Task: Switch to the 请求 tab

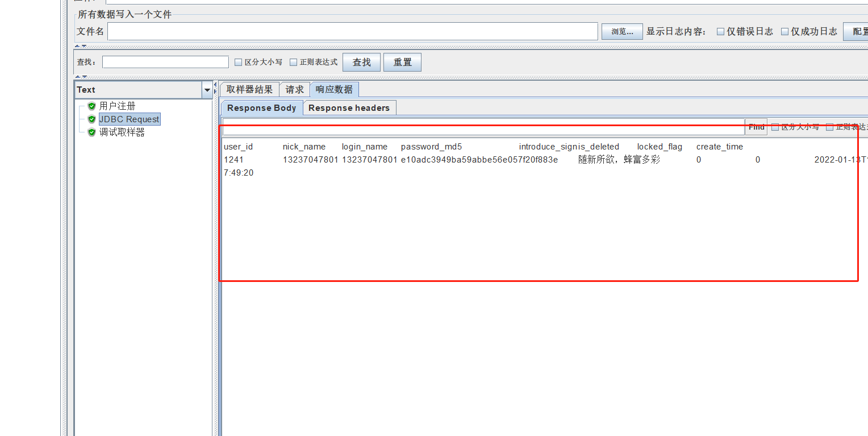Action: coord(295,90)
